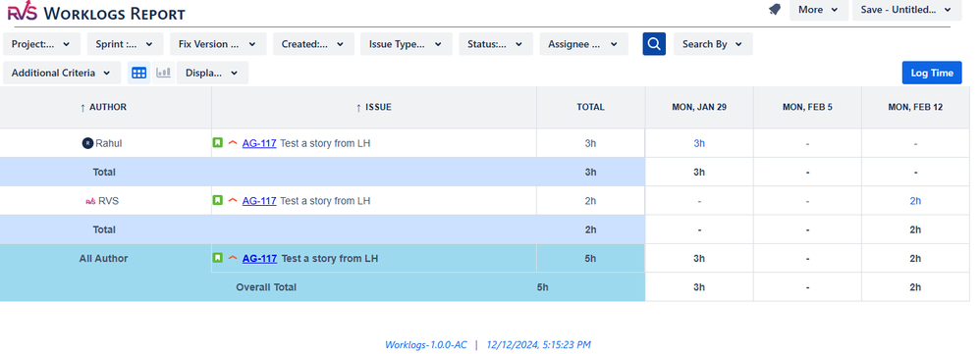Image resolution: width=980 pixels, height=354 pixels.
Task: Click the Overall Total 5h value
Action: click(542, 287)
